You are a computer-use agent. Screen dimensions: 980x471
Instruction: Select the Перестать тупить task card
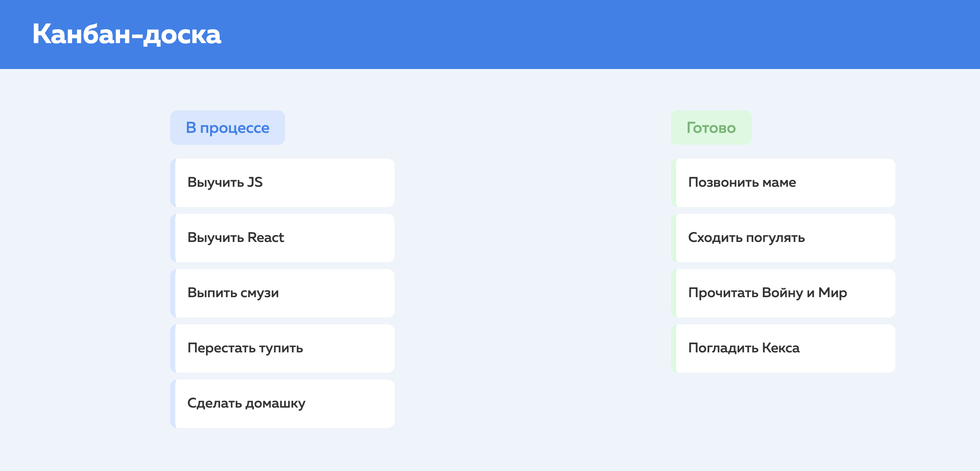(x=282, y=349)
